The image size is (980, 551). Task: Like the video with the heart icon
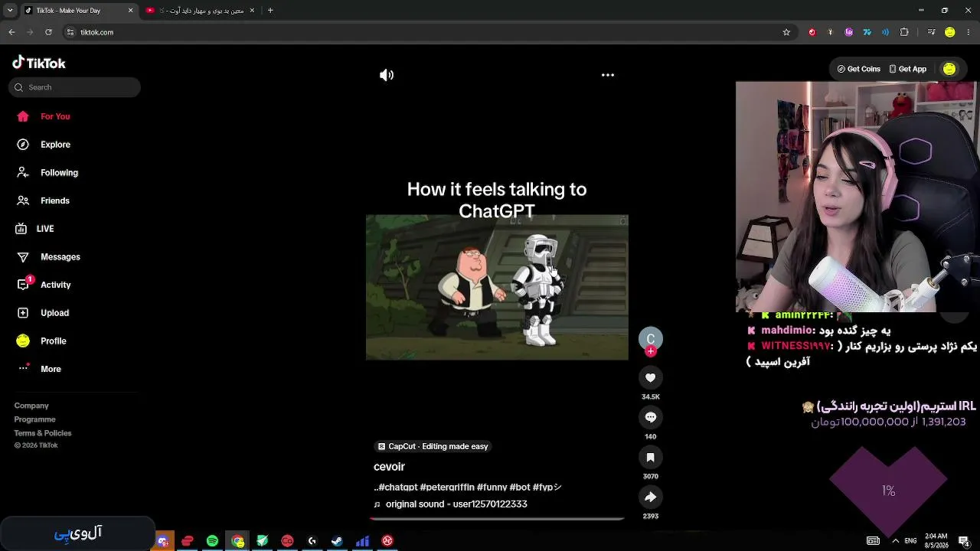[651, 377]
